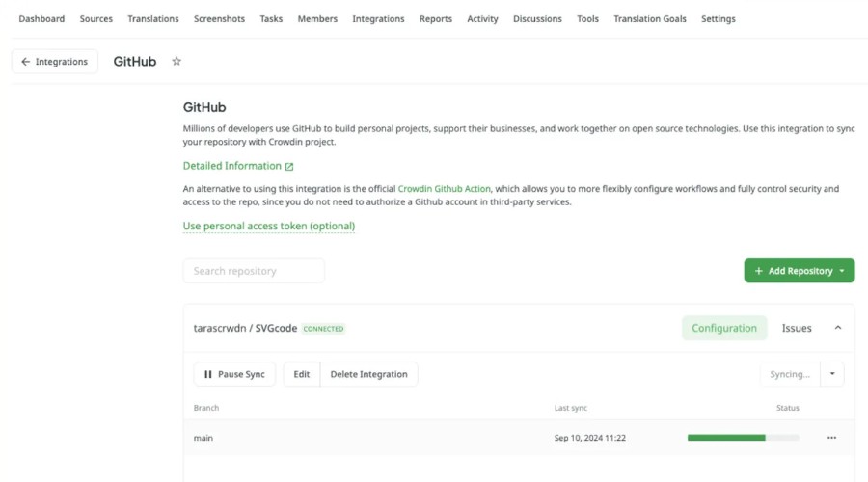
Task: Select the Integrations tab in navigation
Action: click(x=378, y=19)
